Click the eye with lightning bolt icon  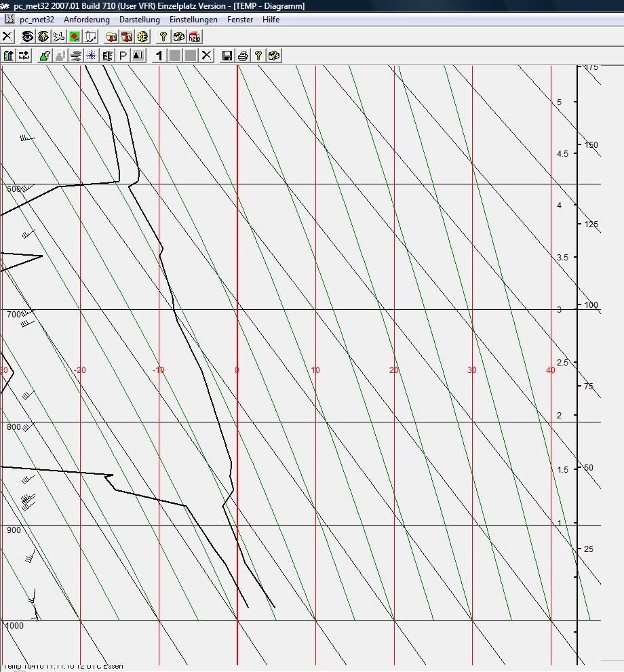pos(43,37)
